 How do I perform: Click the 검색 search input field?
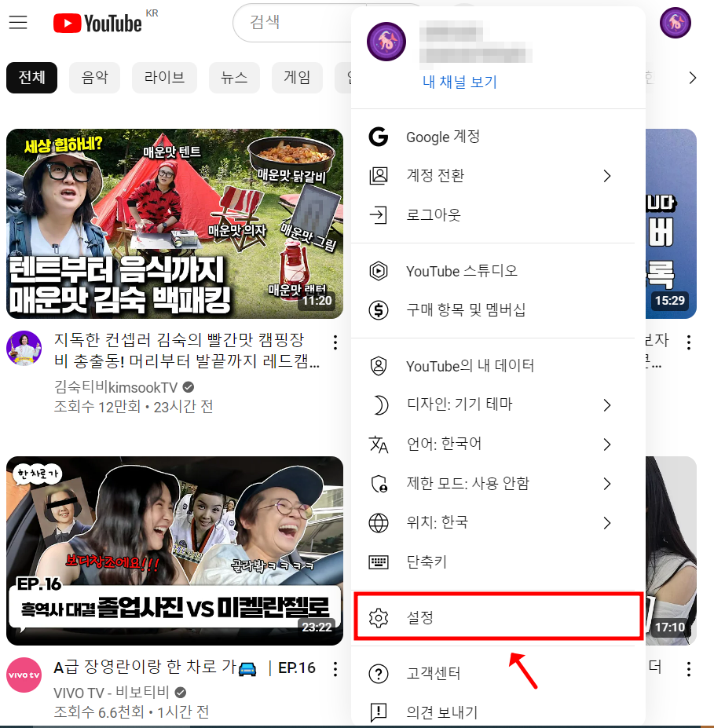[x=291, y=23]
